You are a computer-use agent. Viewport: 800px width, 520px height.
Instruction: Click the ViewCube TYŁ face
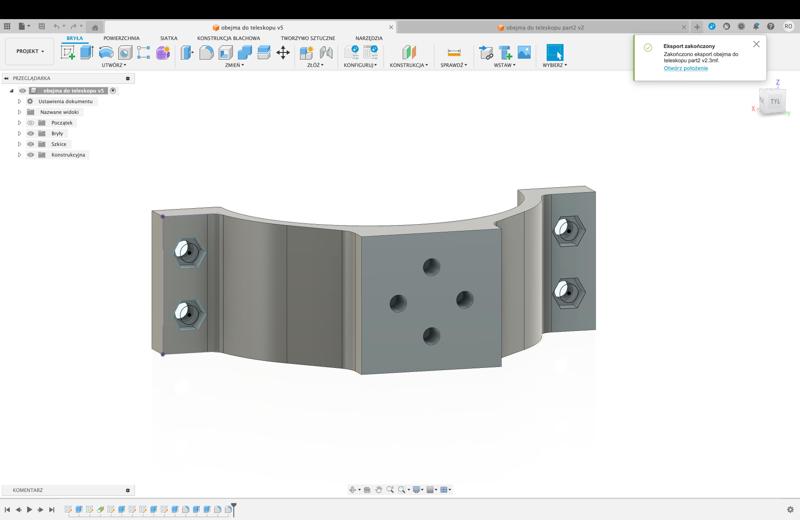tap(775, 102)
